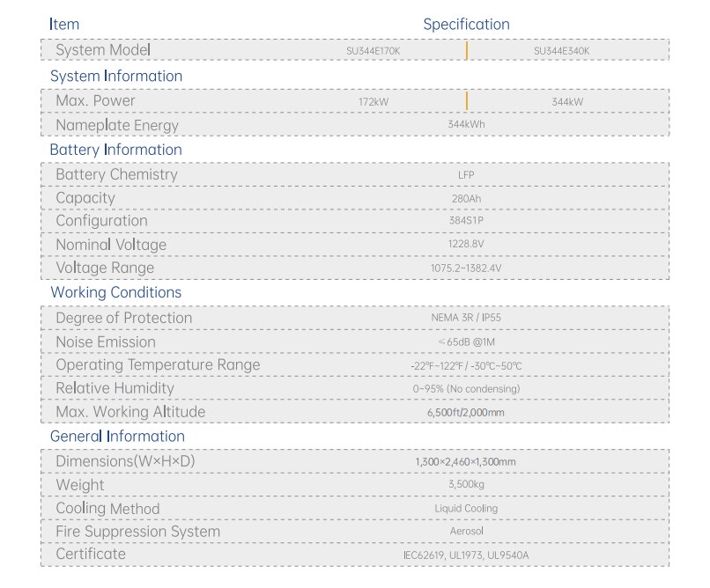Click the Liquid Cooling value
The height and width of the screenshot is (588, 710).
tap(466, 509)
